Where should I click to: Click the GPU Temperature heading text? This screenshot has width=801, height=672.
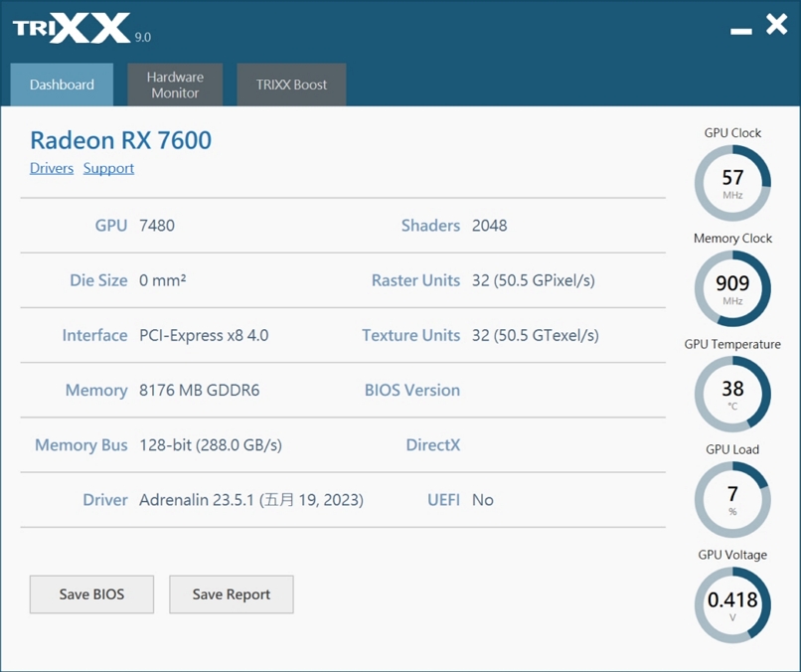pyautogui.click(x=732, y=344)
